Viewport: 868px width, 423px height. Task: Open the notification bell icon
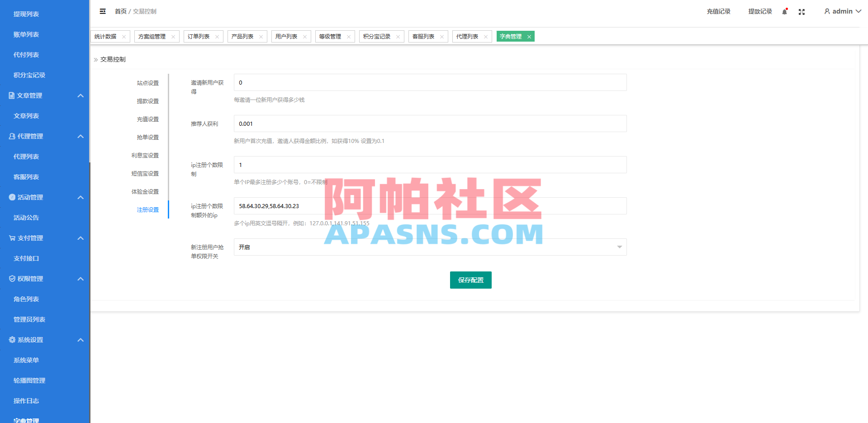click(x=785, y=11)
